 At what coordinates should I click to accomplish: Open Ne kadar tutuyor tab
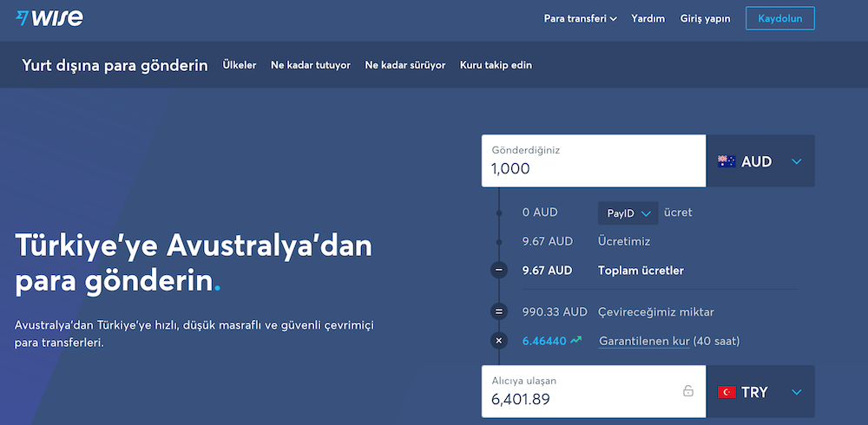coord(311,65)
